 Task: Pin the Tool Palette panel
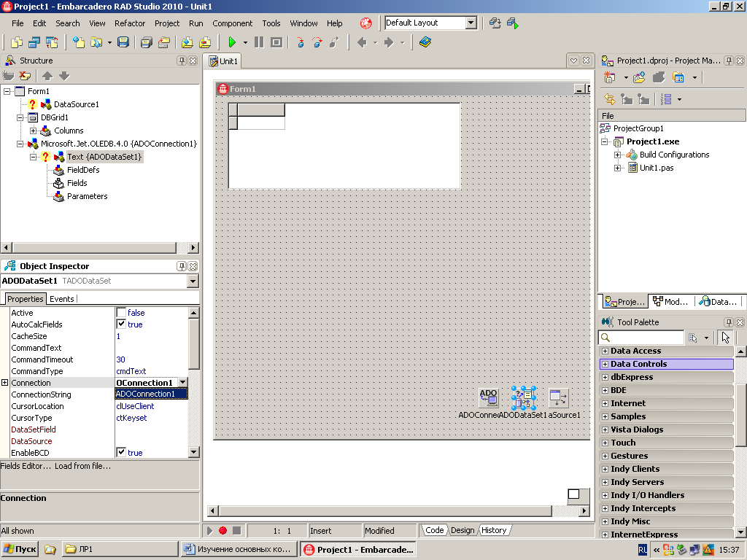[729, 322]
